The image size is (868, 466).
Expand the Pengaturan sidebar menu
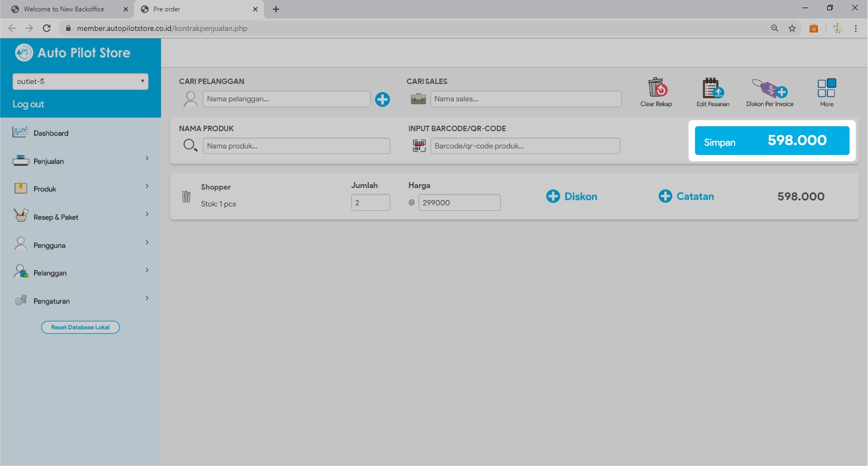coord(80,301)
